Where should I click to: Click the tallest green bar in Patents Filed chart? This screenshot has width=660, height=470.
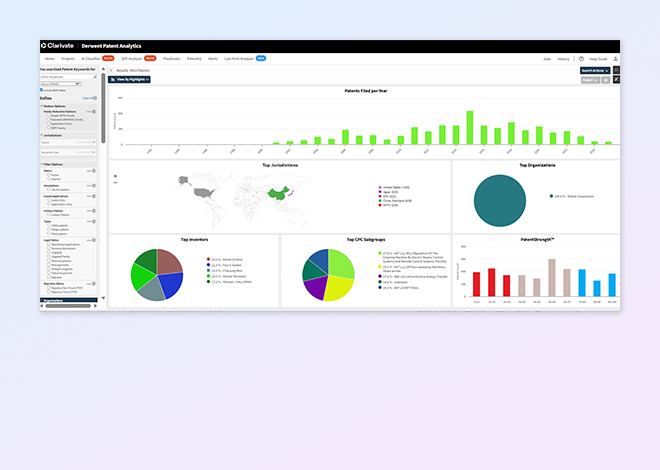click(x=470, y=128)
